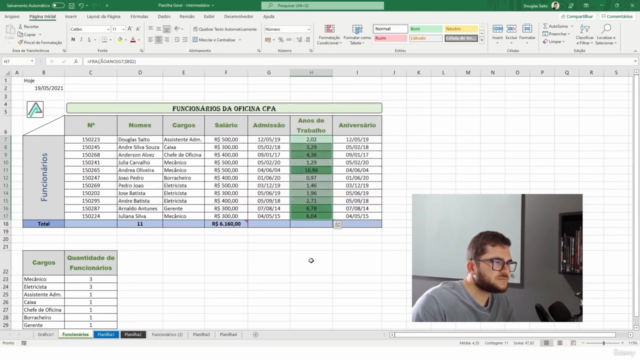
Task: Apply bold with the N button
Action: tap(73, 40)
